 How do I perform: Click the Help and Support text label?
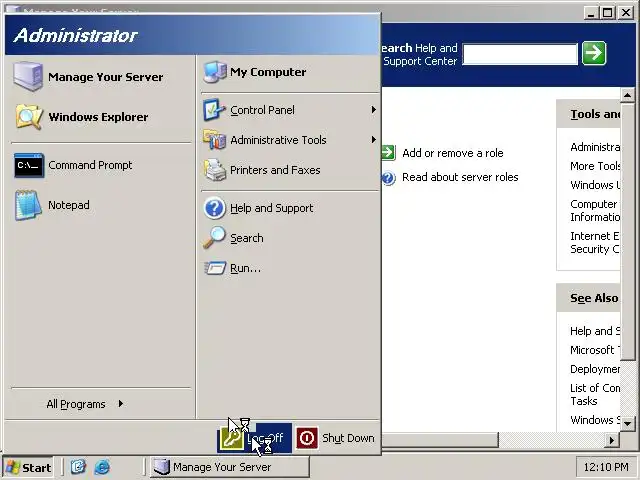point(271,208)
